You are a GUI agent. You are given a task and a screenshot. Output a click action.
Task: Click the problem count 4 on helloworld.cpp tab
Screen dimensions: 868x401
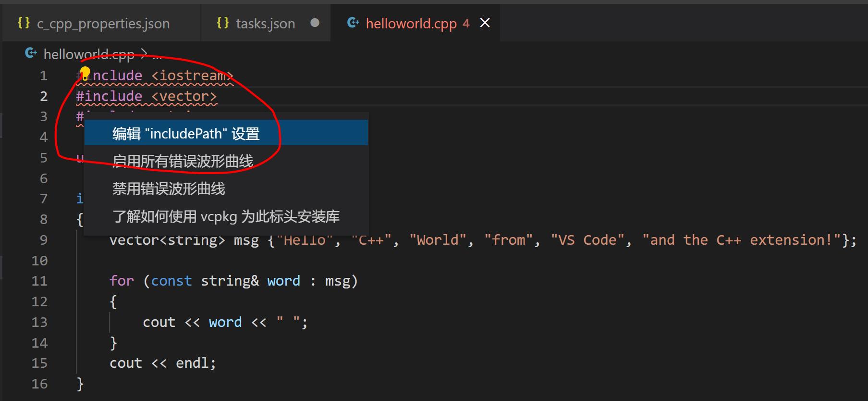(466, 24)
